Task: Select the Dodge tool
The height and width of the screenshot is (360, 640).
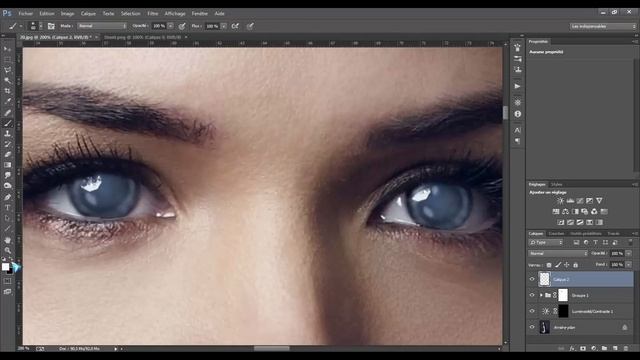Action: click(x=7, y=186)
